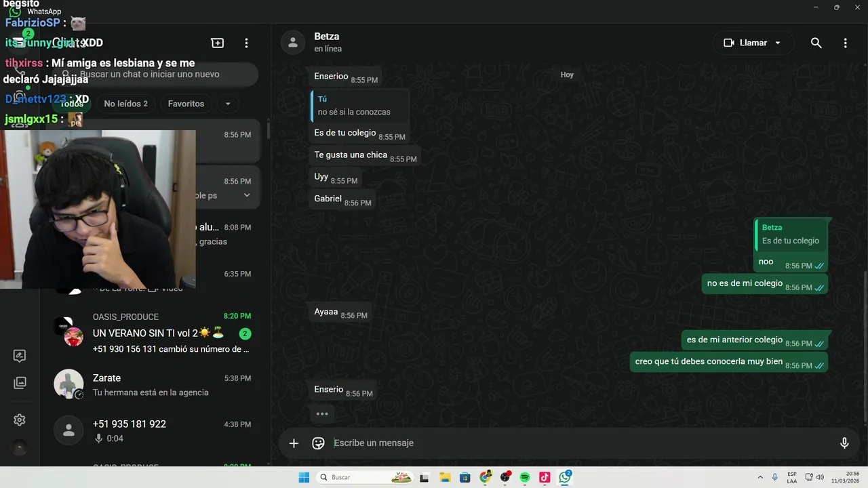Start a new chat with the plus icon
868x488 pixels.
coord(218,43)
